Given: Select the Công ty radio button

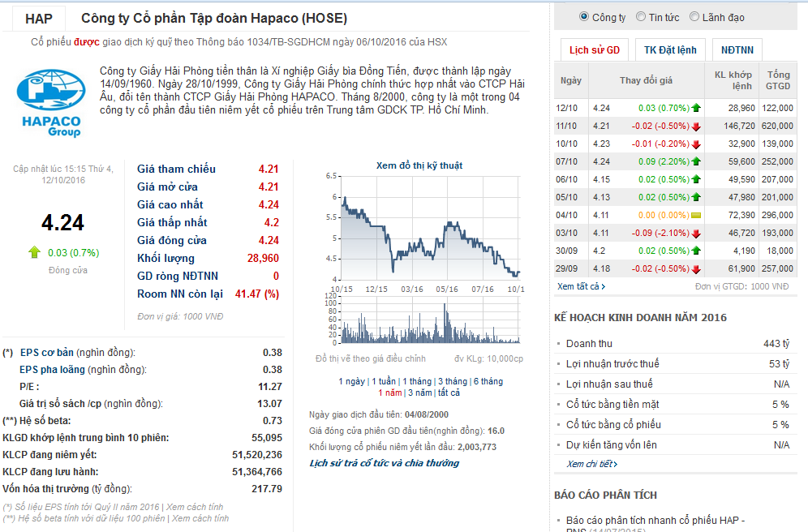Looking at the screenshot, I should (584, 16).
